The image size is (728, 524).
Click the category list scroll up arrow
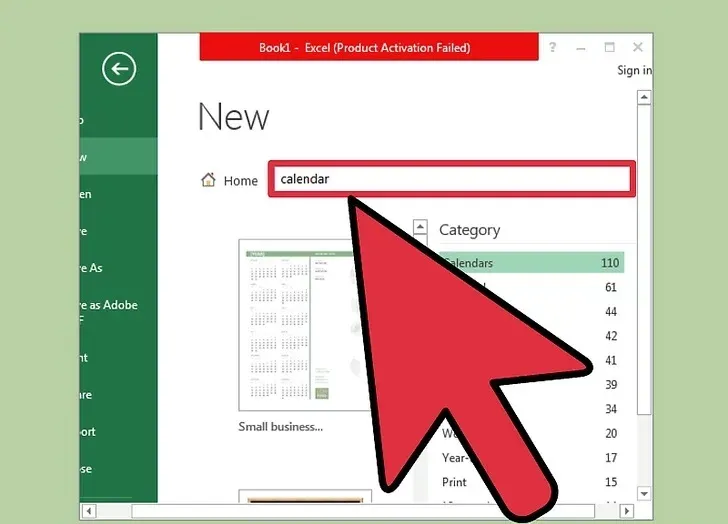click(420, 226)
